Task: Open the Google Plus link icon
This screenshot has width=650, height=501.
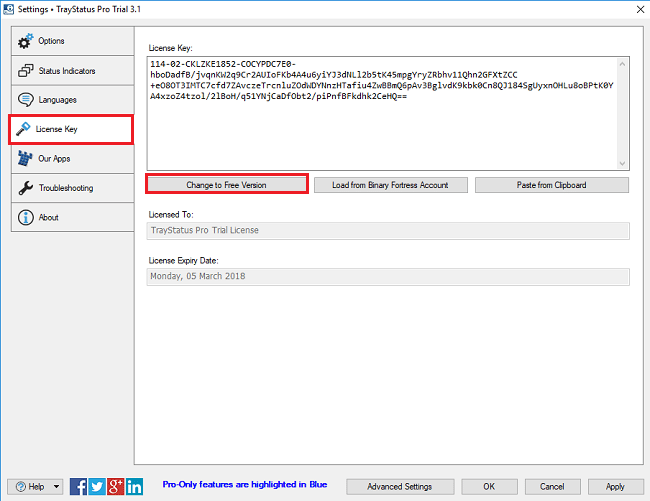Action: pos(116,486)
